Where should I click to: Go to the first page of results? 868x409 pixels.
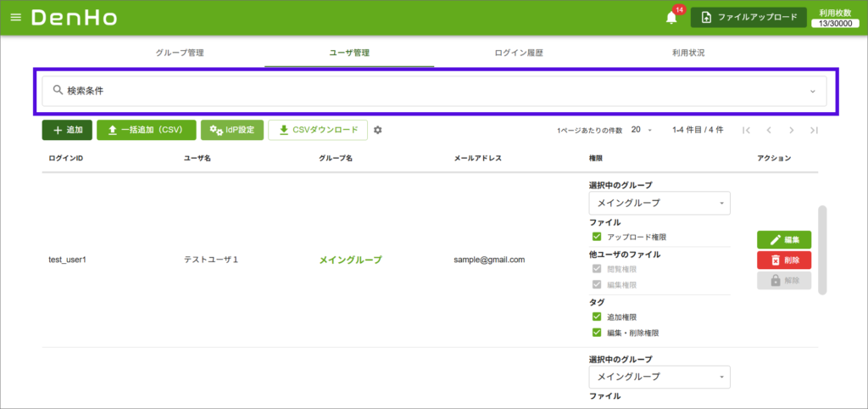tap(746, 130)
